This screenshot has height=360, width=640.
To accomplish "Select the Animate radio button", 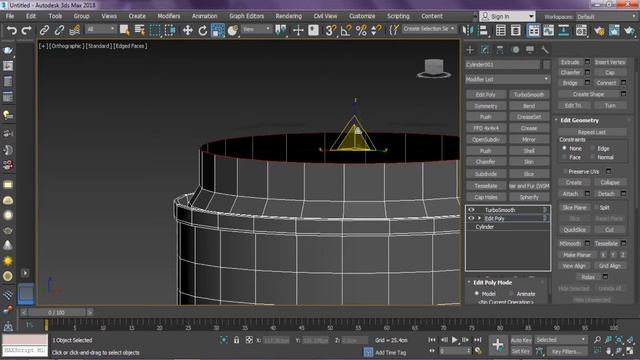I will pyautogui.click(x=511, y=293).
